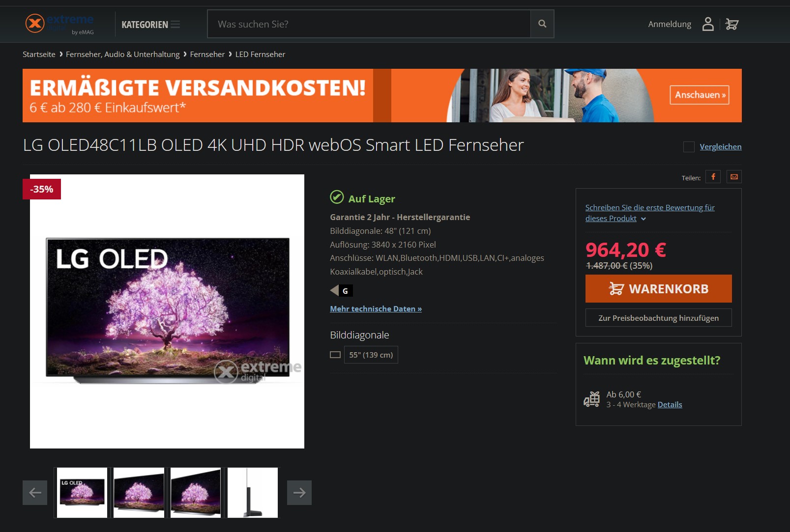Show previous thumbnails with left arrow
Screen dimensions: 790x532
click(35, 493)
